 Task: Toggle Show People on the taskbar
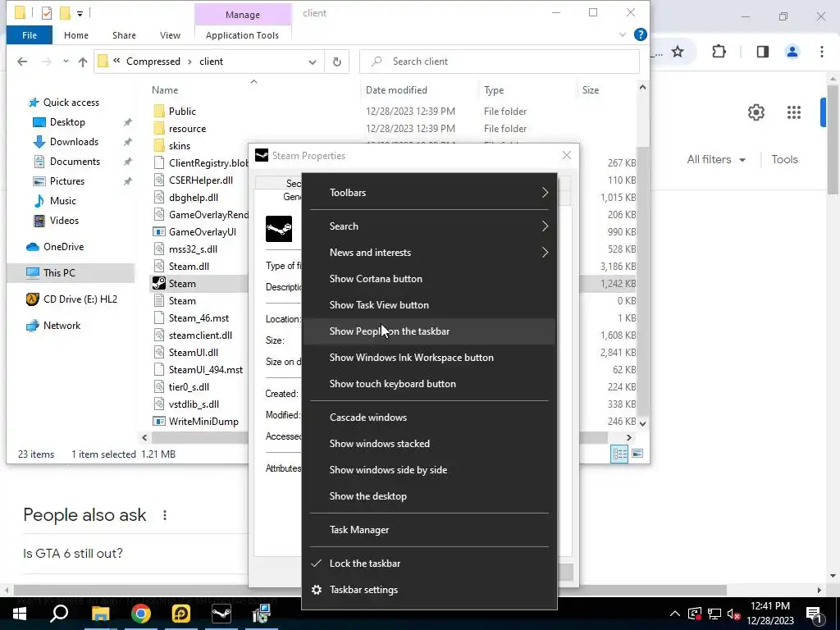click(x=429, y=331)
